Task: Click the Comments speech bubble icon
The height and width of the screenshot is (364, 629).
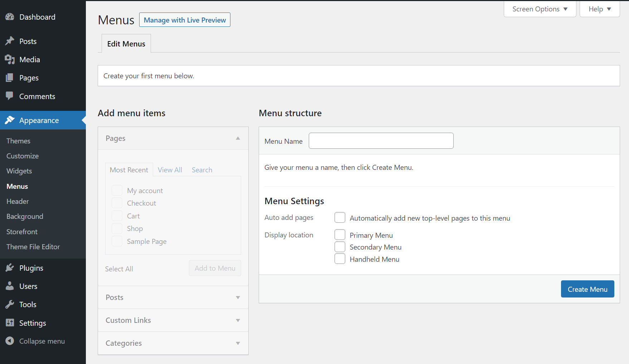Action: pyautogui.click(x=10, y=96)
